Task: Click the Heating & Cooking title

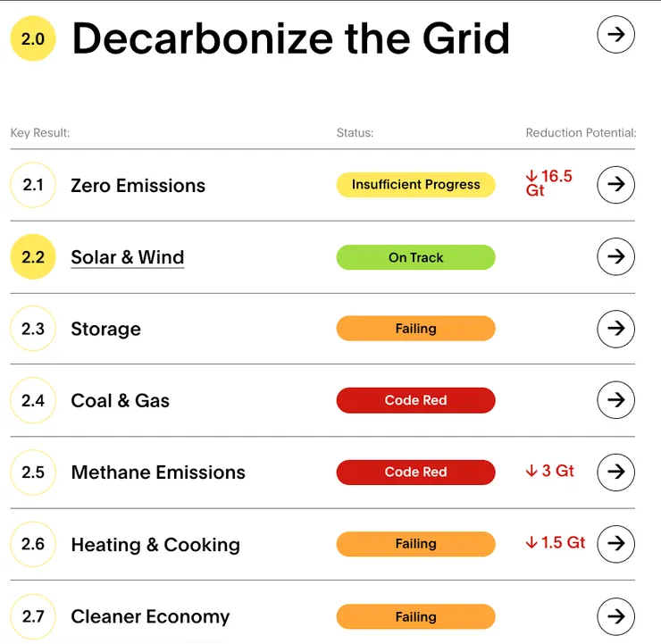Action: pos(155,544)
